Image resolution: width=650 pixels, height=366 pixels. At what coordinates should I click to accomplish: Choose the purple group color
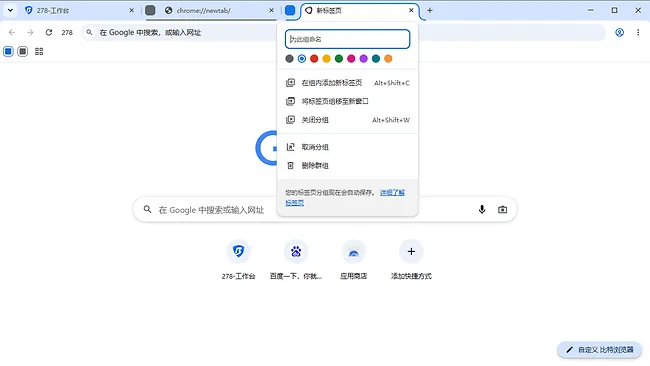pyautogui.click(x=364, y=59)
